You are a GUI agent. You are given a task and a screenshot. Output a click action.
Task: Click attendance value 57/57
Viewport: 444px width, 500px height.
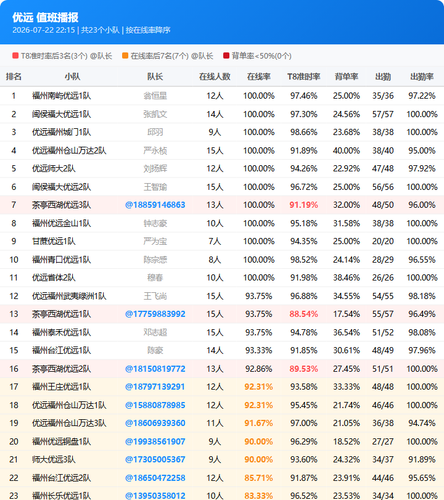tap(383, 114)
